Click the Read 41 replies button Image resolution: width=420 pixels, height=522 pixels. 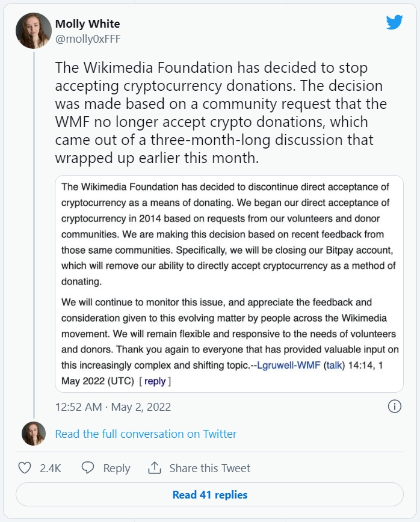click(210, 495)
